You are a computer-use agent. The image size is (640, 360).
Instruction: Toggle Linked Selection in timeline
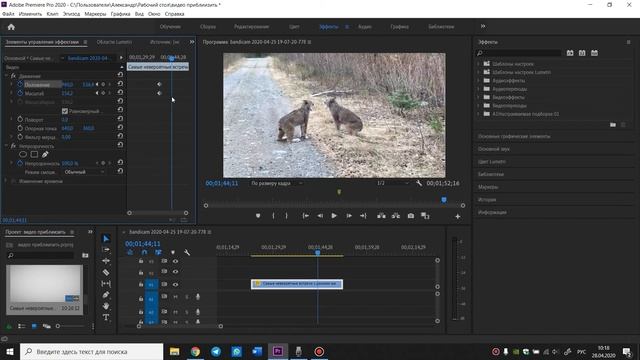click(x=158, y=253)
